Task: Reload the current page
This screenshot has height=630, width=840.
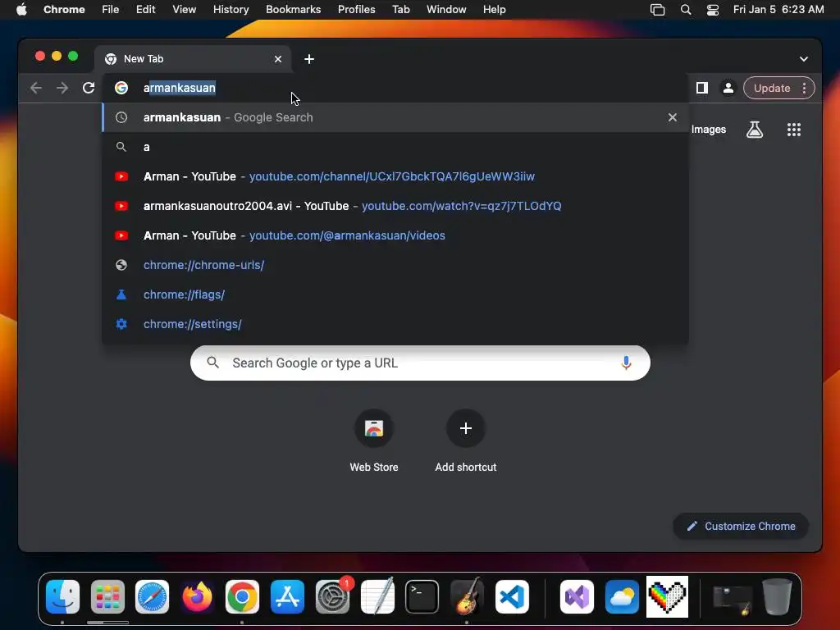Action: pos(89,88)
